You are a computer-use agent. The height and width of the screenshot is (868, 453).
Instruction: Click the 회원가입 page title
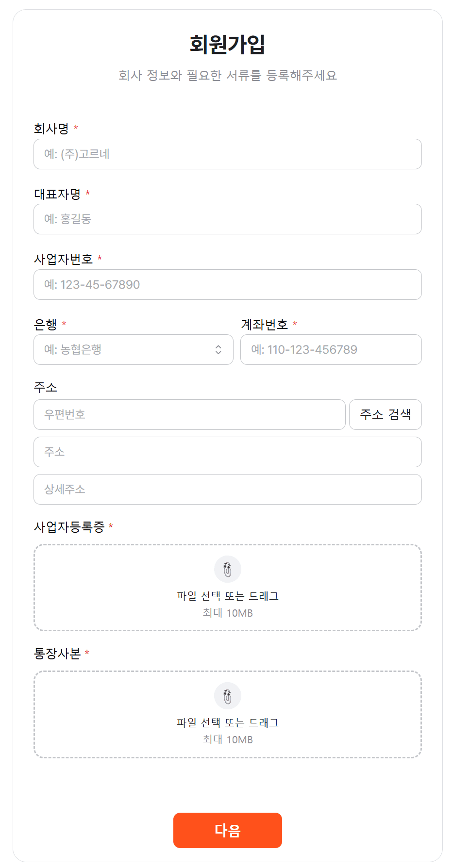[x=227, y=44]
